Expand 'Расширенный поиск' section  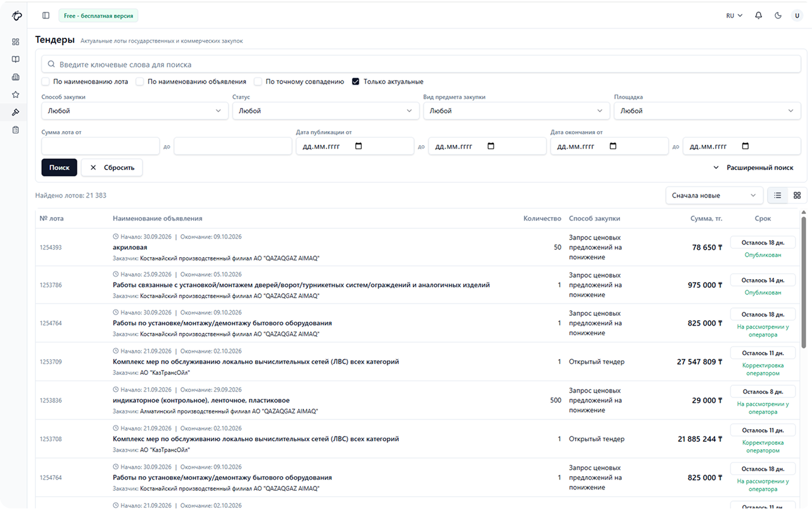pyautogui.click(x=754, y=168)
